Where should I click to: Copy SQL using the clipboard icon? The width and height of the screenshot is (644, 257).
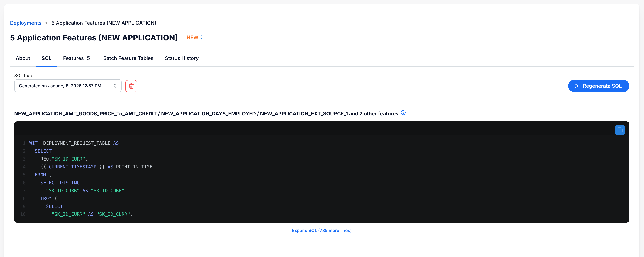[620, 130]
